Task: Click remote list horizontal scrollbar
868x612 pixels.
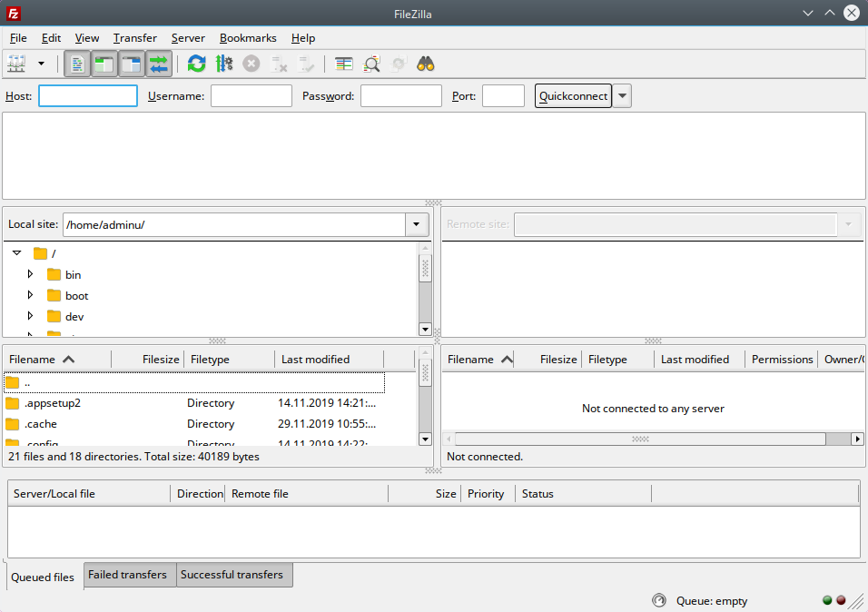Action: [640, 439]
